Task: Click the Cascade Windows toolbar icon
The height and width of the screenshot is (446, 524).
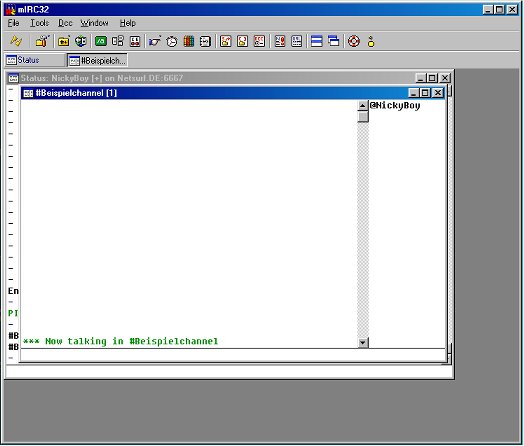Action: (x=334, y=41)
